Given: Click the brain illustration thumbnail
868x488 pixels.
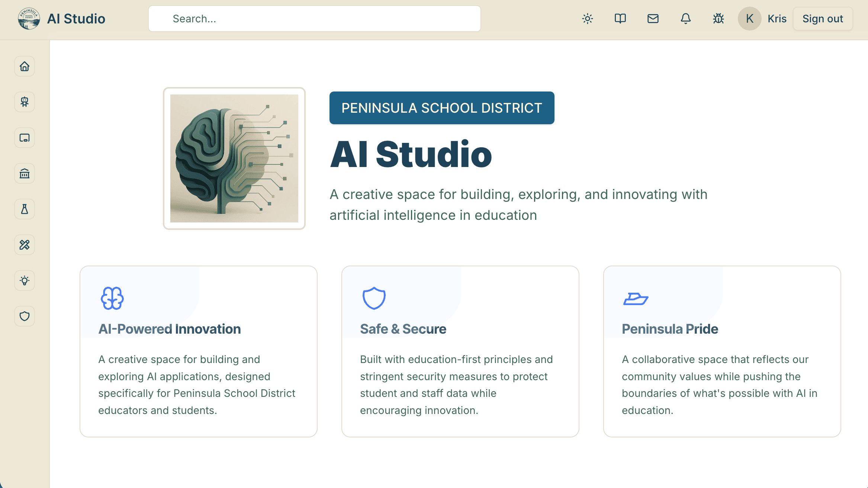Looking at the screenshot, I should pos(234,158).
